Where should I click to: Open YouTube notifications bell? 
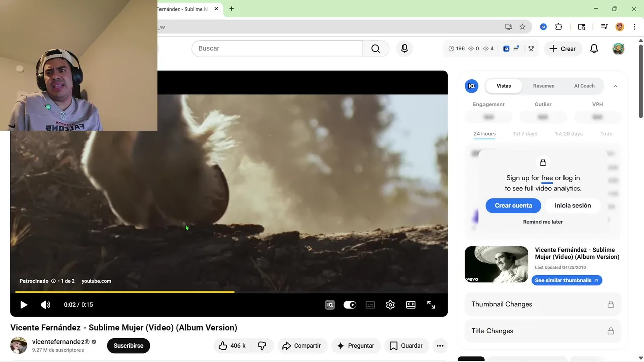tap(594, 49)
